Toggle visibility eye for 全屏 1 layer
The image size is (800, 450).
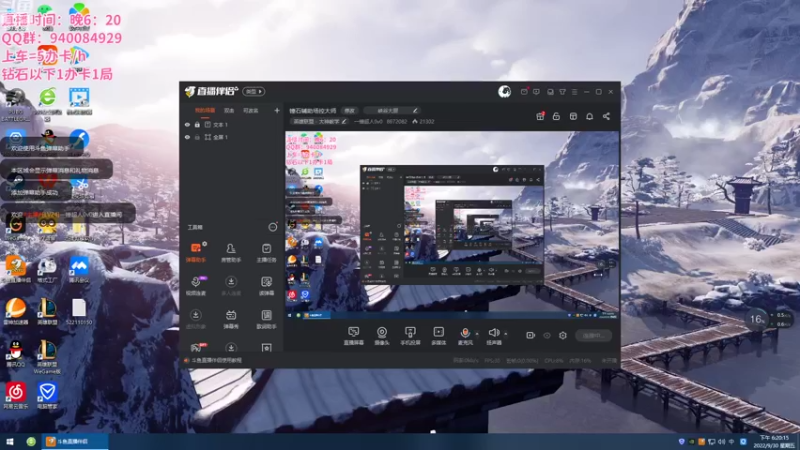click(187, 137)
